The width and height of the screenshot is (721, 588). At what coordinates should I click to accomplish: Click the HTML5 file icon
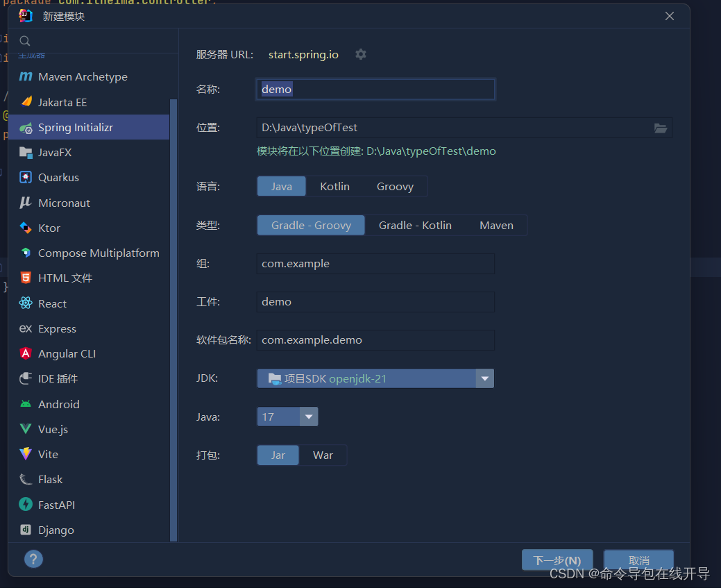coord(26,278)
